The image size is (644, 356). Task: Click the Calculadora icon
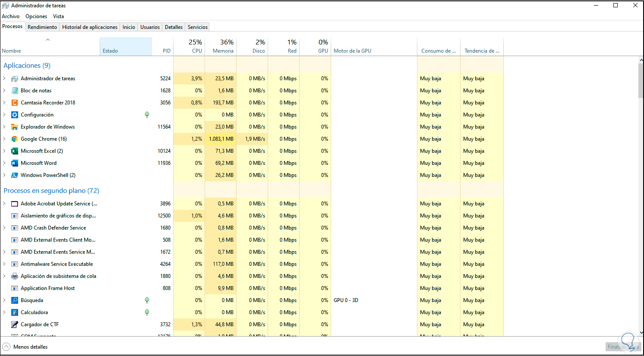15,312
